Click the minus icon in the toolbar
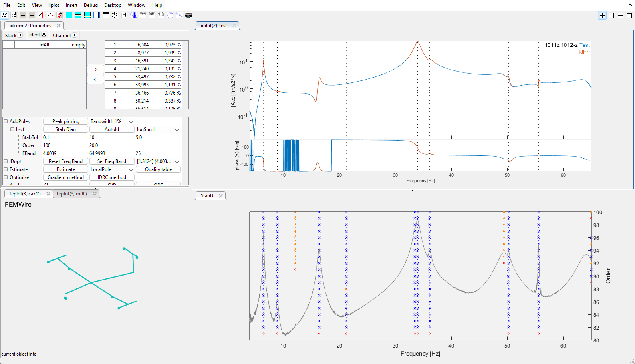The width and height of the screenshot is (635, 364). [23, 15]
